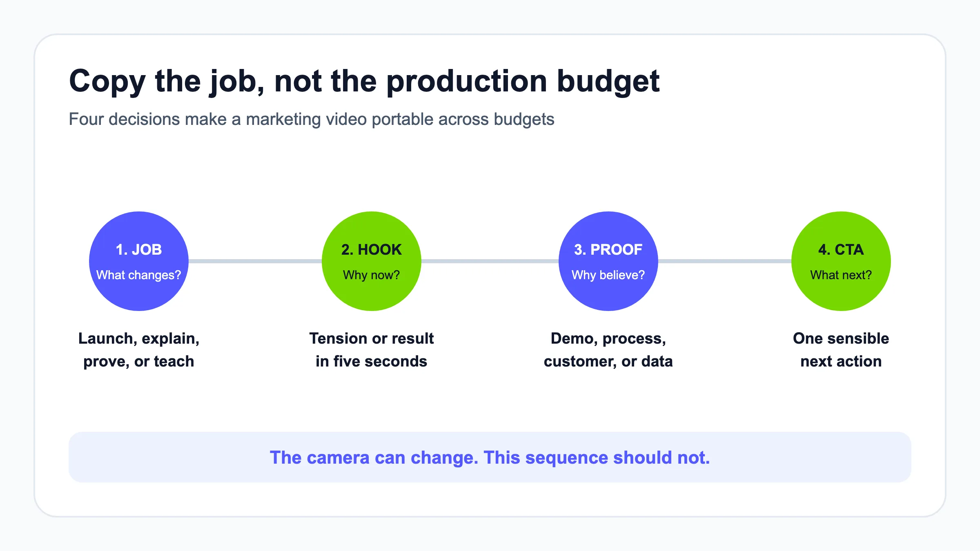Click the title 'Copy the job, not the production budget'

click(364, 82)
